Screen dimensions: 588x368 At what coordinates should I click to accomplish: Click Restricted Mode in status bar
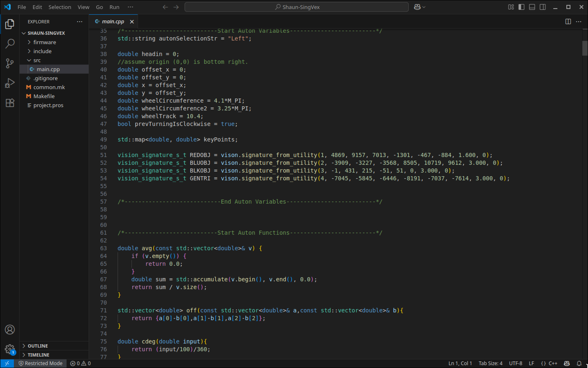(41, 363)
